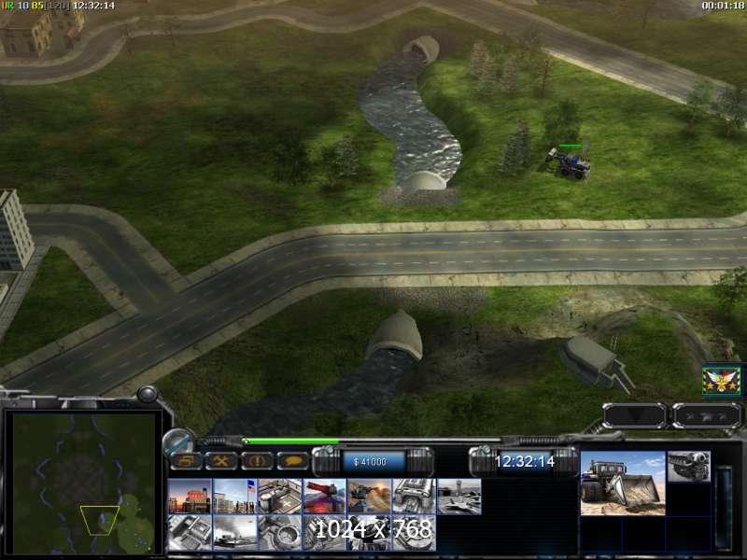Click the greyed Airfield icon with jet
747x560 pixels.
coord(459,497)
